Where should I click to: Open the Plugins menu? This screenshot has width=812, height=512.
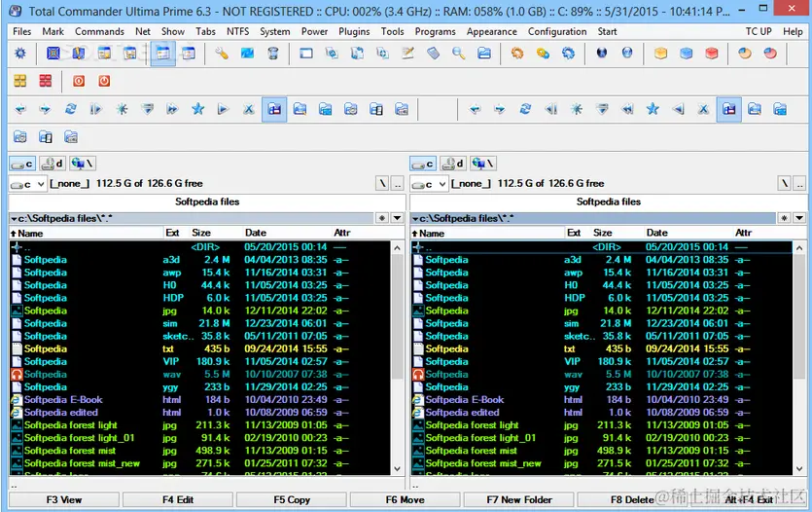(x=354, y=31)
